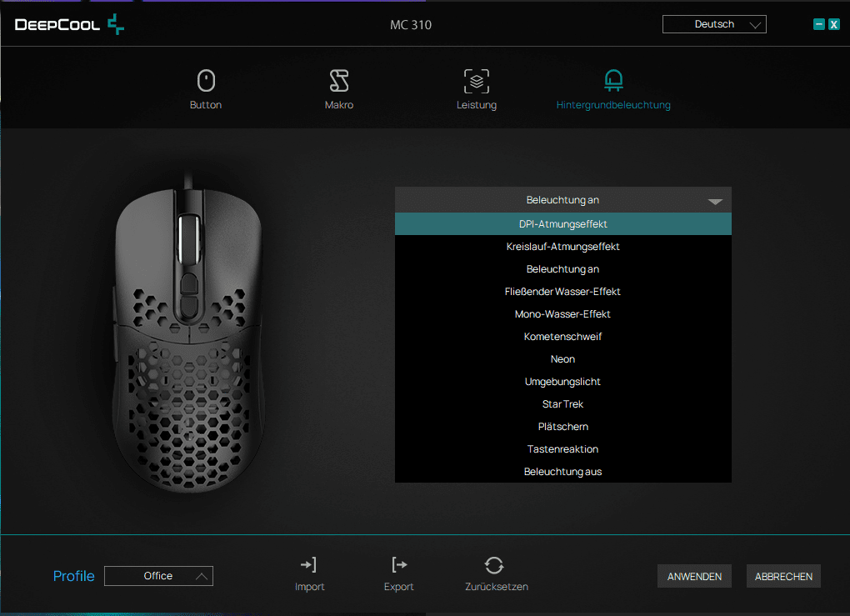Image resolution: width=850 pixels, height=616 pixels.
Task: Switch to the Leistung tab label
Action: 477,105
